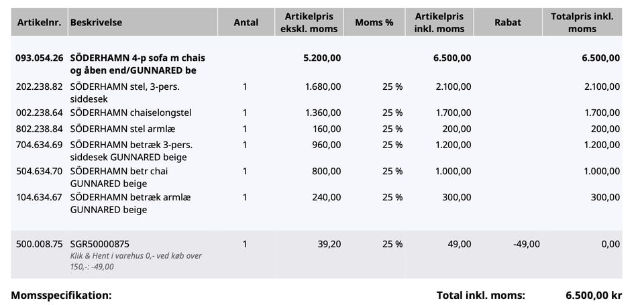Select article number 093.054.26
The height and width of the screenshot is (305, 644).
(40, 58)
